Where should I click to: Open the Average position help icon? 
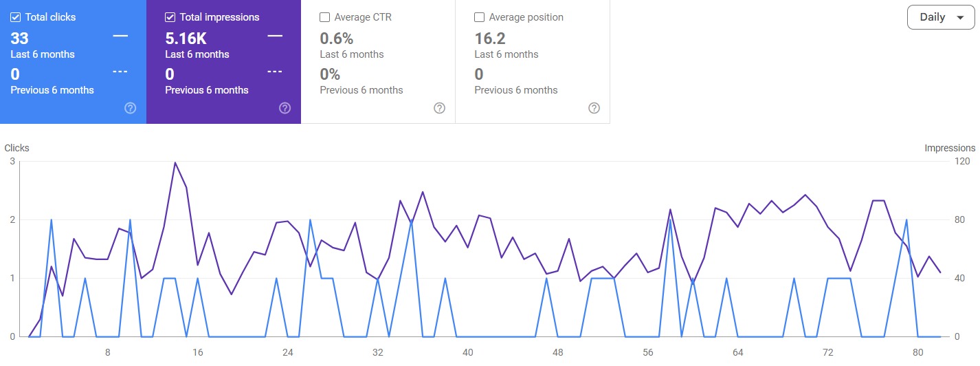[x=594, y=108]
